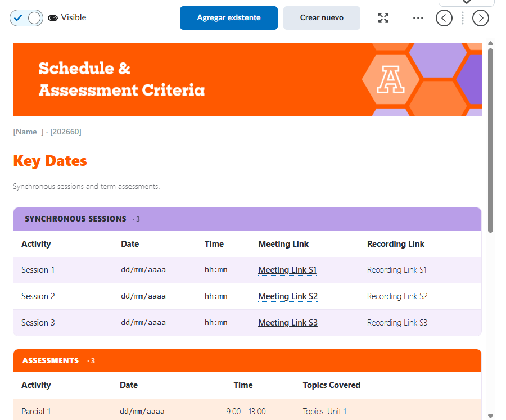Viewport: 506px width, 420px height.
Task: Open fullscreen with the expand arrows icon
Action: pyautogui.click(x=383, y=18)
